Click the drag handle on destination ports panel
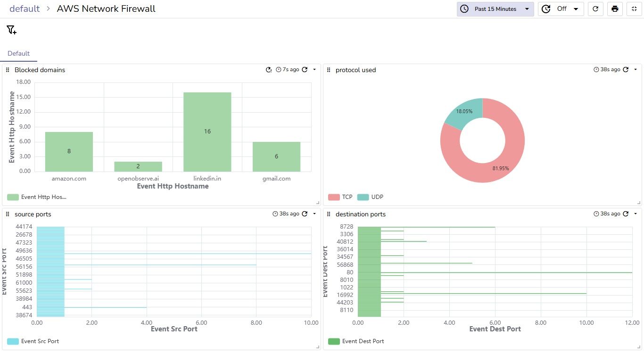The image size is (644, 362). pyautogui.click(x=328, y=214)
